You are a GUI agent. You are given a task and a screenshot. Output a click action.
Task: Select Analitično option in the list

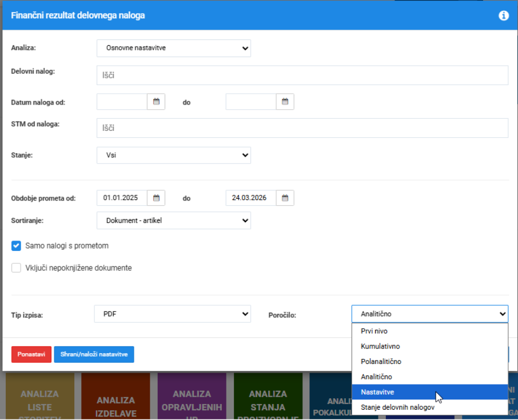[430, 377]
